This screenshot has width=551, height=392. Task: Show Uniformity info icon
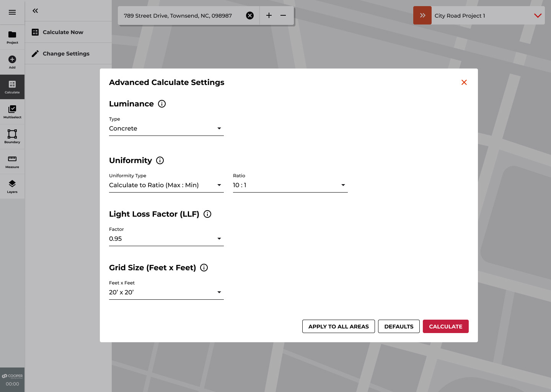[x=160, y=160]
